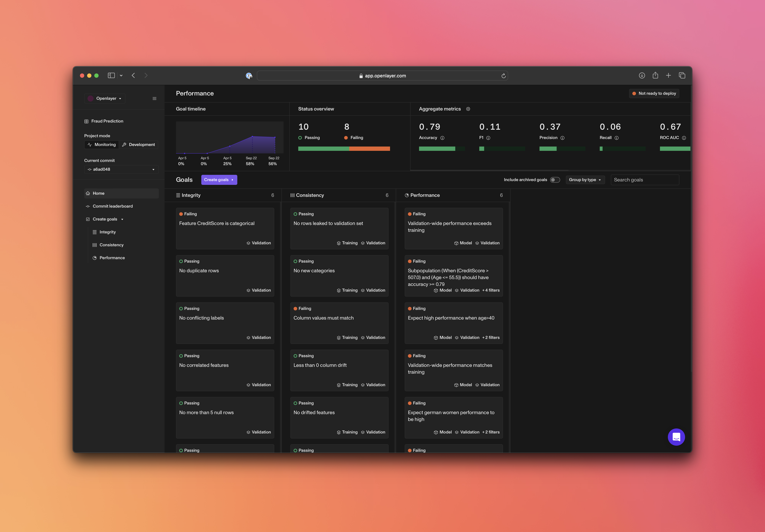Viewport: 765px width, 532px height.
Task: Click the Not ready to deploy badge
Action: (x=654, y=94)
